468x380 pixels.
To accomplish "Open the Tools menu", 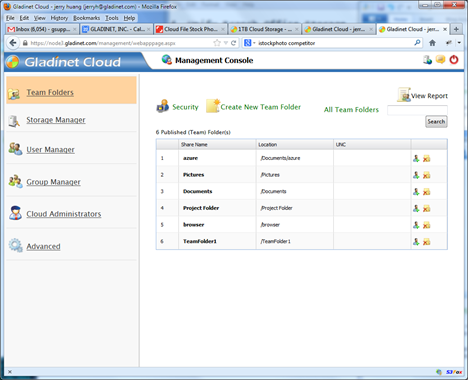I will tap(112, 18).
